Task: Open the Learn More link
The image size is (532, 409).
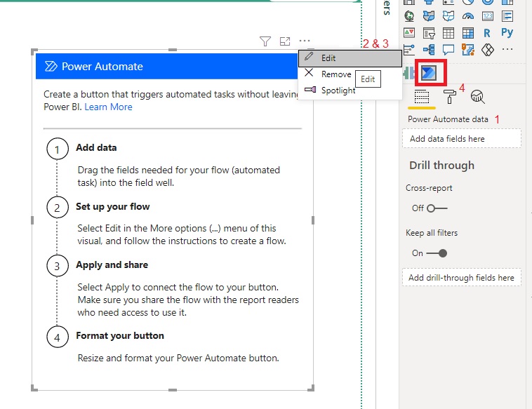Action: point(108,107)
